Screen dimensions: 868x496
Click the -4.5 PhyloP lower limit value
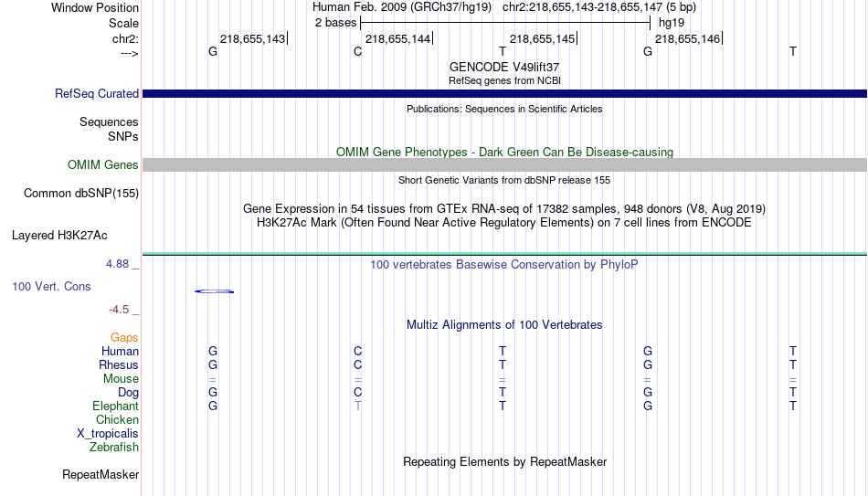tap(119, 310)
